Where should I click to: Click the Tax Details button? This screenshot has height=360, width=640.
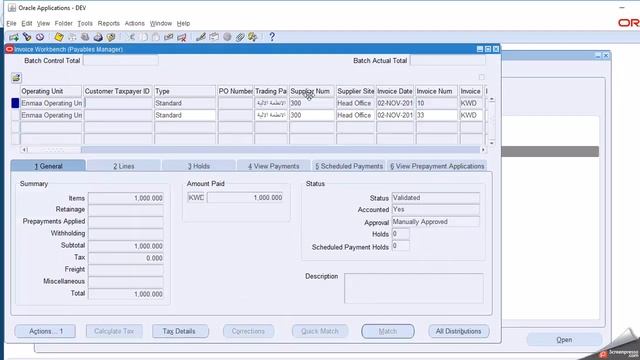tap(179, 331)
